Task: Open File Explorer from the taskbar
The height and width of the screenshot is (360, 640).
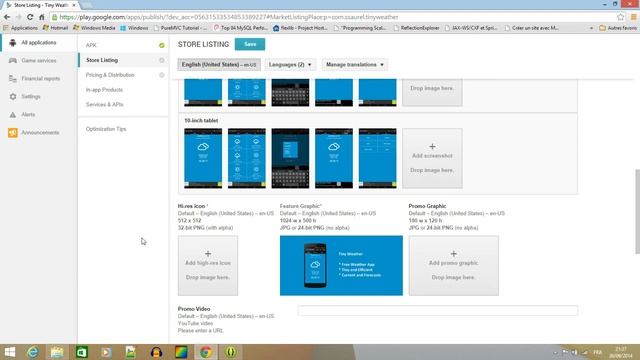Action: tap(57, 352)
